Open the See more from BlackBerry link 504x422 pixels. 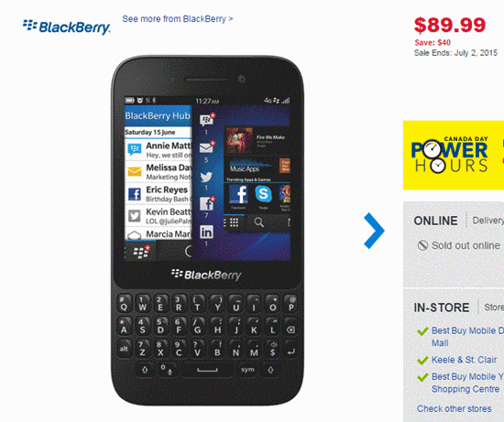coord(178,19)
